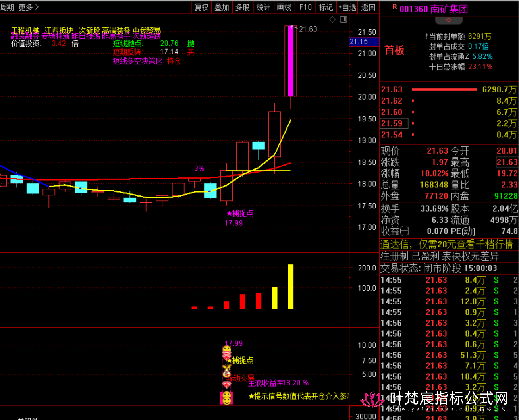Viewport: 519px width, 420px height.
Task: Click the 短线多空决策区 持仓 label
Action: pos(147,61)
